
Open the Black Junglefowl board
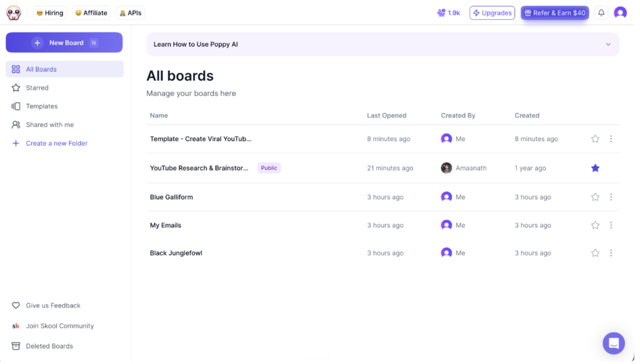pos(176,253)
